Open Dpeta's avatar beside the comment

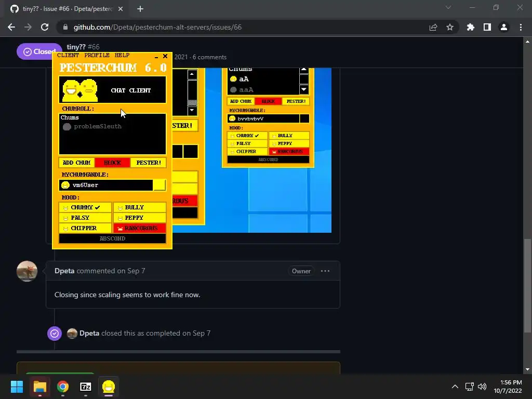pos(27,271)
